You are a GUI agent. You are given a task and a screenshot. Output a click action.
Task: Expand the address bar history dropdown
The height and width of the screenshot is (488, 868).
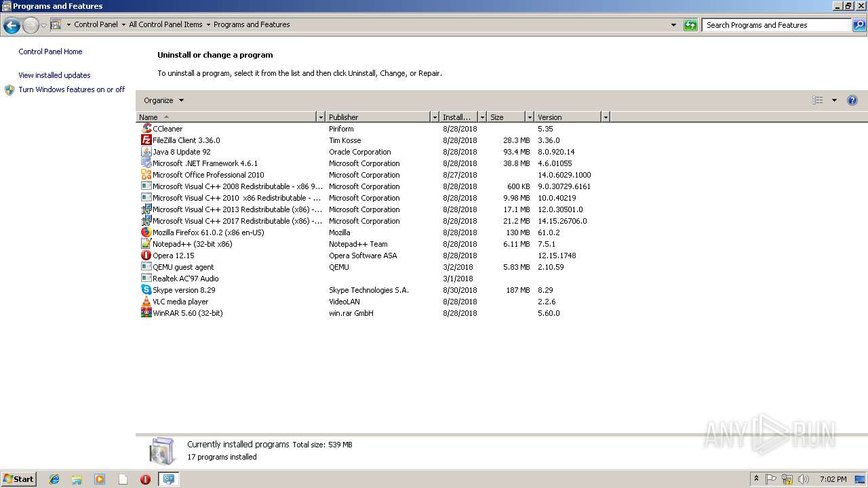click(x=673, y=25)
